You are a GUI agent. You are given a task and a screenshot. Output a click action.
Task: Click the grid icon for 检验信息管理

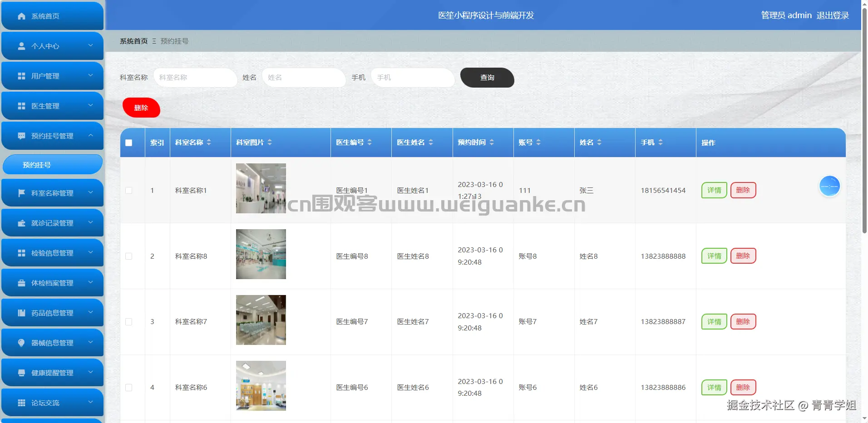[21, 253]
